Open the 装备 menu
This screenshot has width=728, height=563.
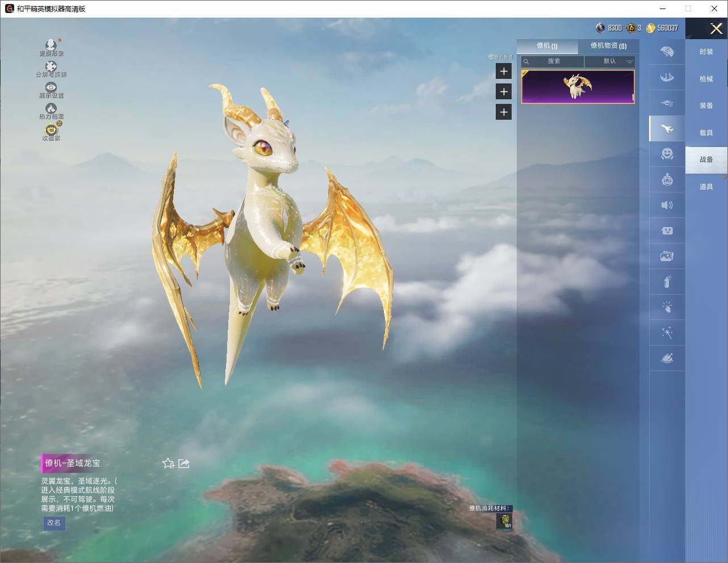point(706,106)
